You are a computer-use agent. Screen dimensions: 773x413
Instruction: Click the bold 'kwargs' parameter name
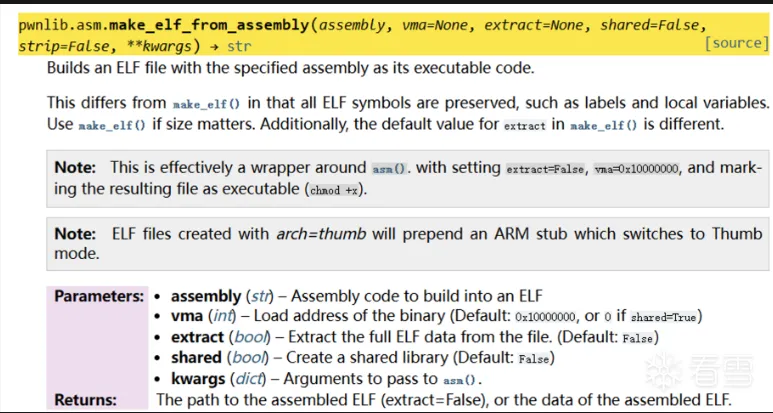pos(197,379)
